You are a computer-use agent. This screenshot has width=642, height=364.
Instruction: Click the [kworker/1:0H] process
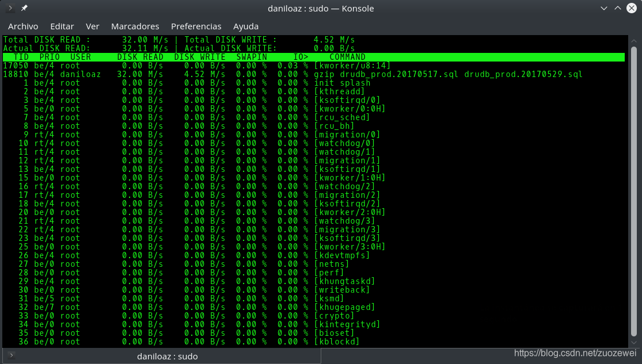pos(350,178)
